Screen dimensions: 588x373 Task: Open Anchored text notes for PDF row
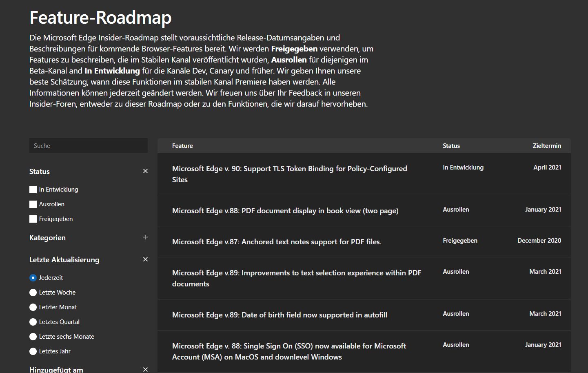[x=364, y=242]
